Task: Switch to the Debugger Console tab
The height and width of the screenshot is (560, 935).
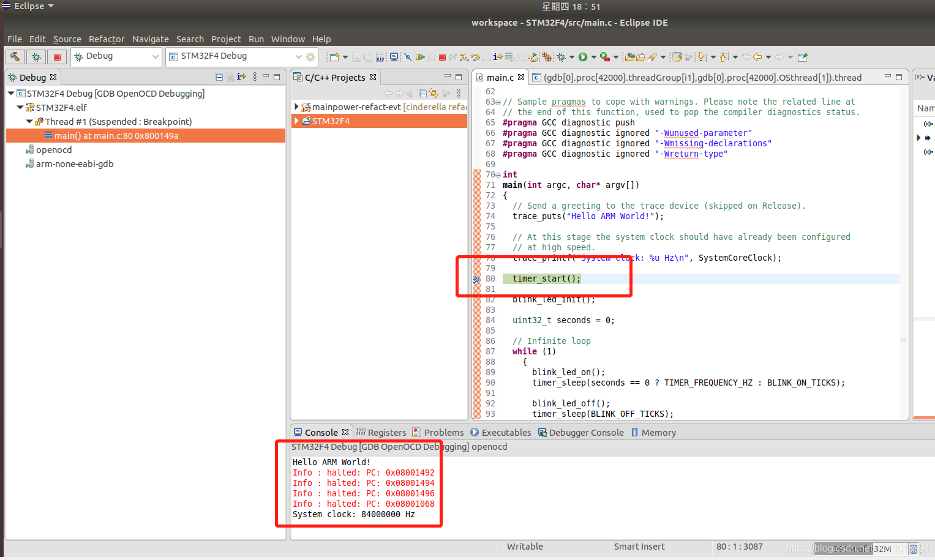Action: (x=581, y=433)
